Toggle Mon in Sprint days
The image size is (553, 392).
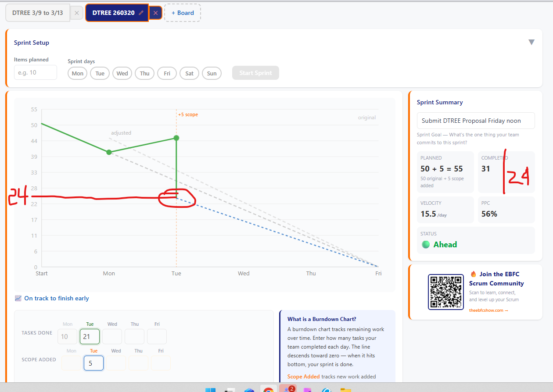(77, 73)
